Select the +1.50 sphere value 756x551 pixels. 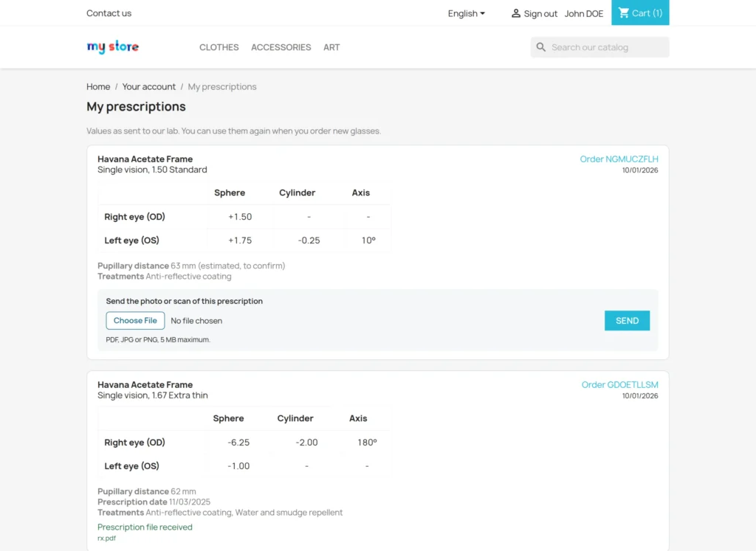(240, 217)
